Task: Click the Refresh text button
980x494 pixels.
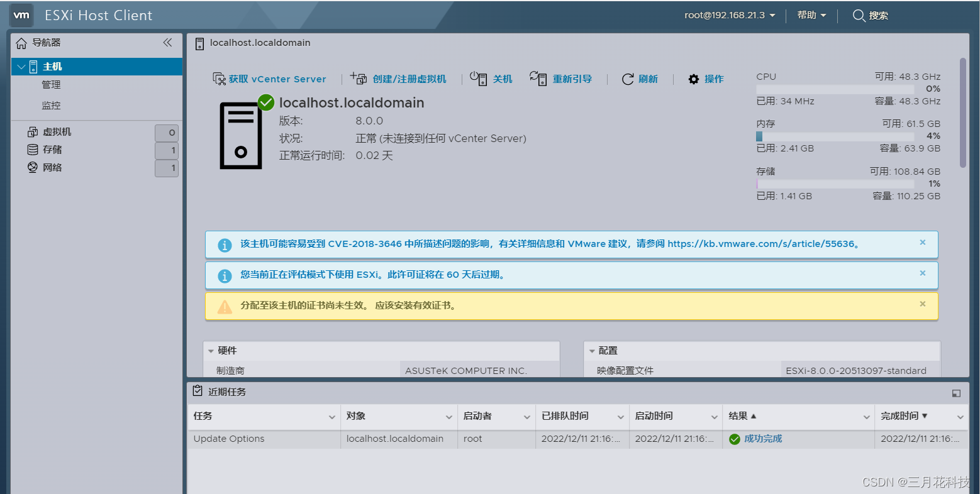Action: tap(648, 79)
